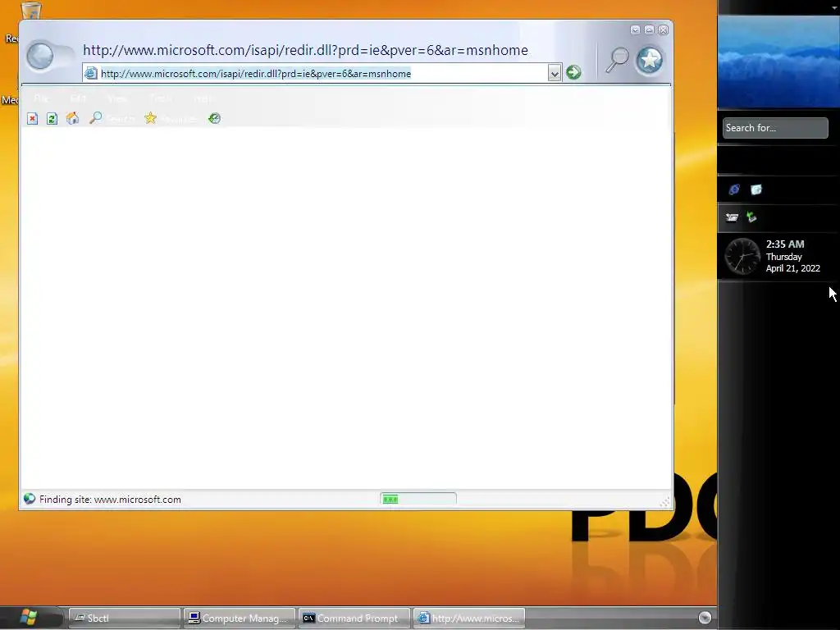Screen dimensions: 840x630
Task: Click the light-blue desktop icon in the sidebar
Action: pyautogui.click(x=756, y=189)
